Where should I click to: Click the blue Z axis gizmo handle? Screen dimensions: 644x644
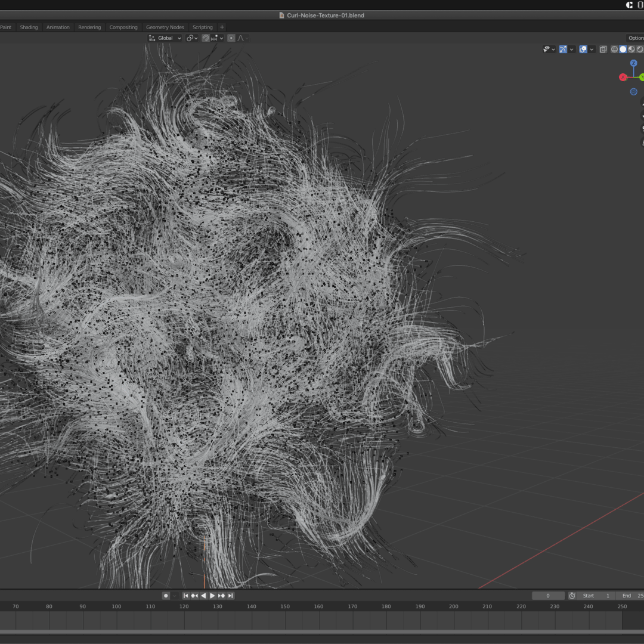coord(634,63)
